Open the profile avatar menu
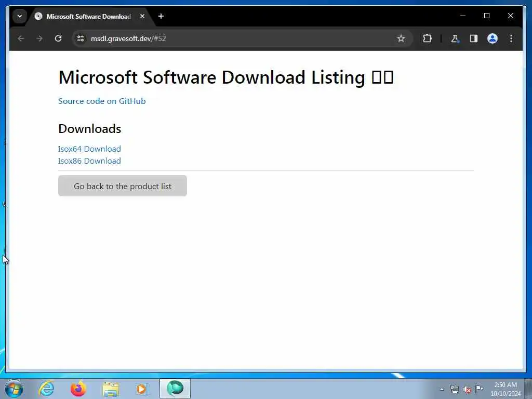The height and width of the screenshot is (399, 532). [x=493, y=38]
